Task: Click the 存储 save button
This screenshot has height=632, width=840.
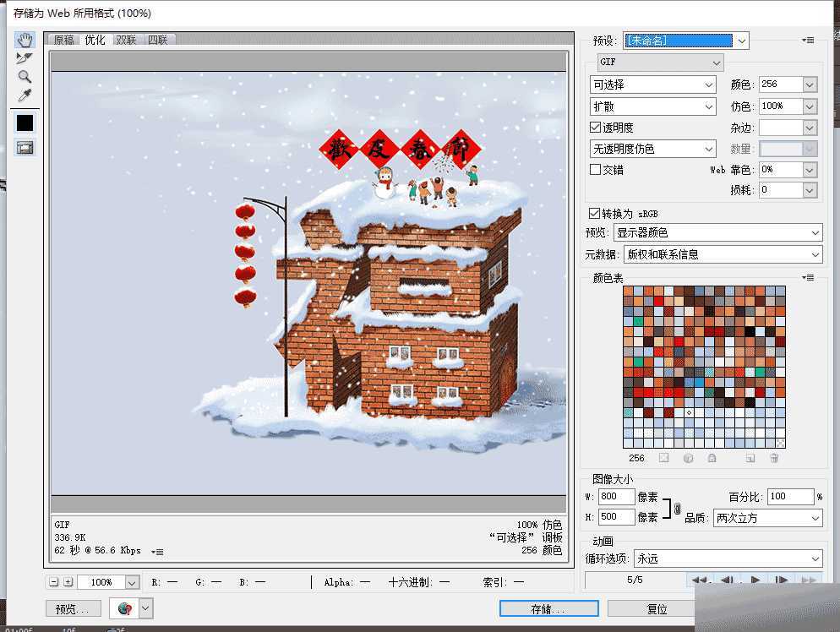Action: [x=548, y=608]
